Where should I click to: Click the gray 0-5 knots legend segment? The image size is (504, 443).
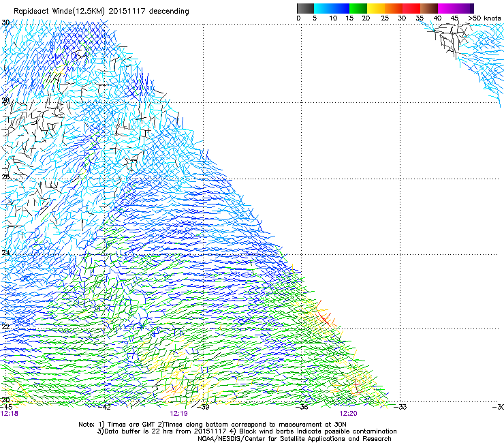[305, 8]
